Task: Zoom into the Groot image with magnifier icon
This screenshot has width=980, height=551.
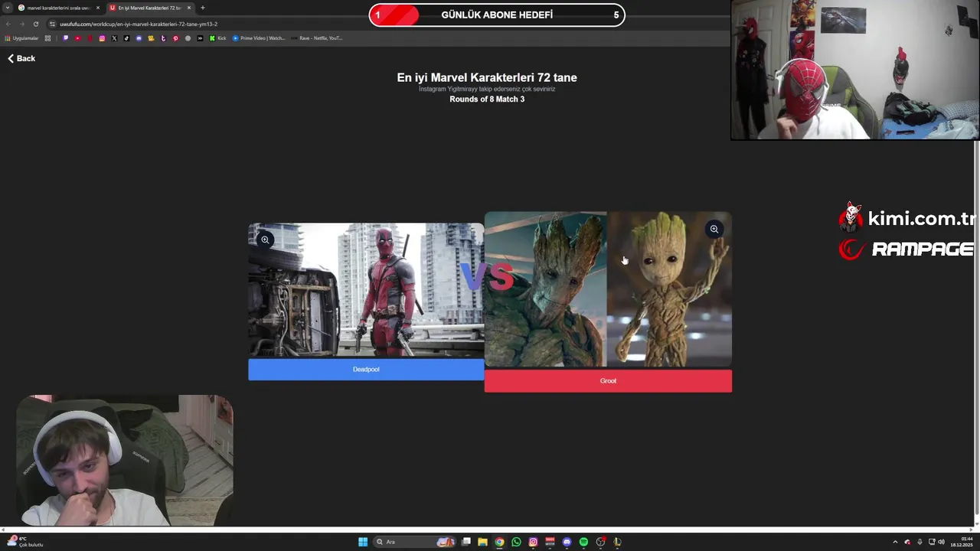Action: coord(714,229)
